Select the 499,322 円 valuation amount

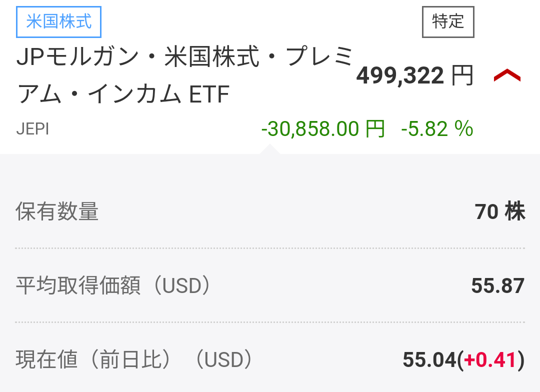tap(400, 76)
